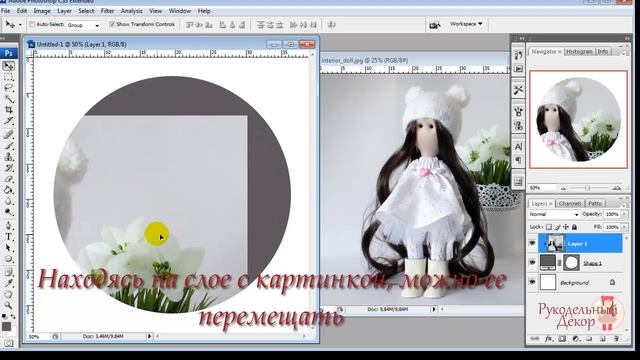Hide the Background layer
Viewport: 640px width, 360px height.
pos(532,282)
